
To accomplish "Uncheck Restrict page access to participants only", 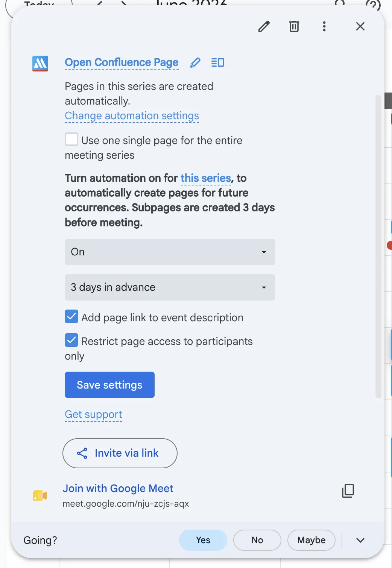I will [x=71, y=340].
